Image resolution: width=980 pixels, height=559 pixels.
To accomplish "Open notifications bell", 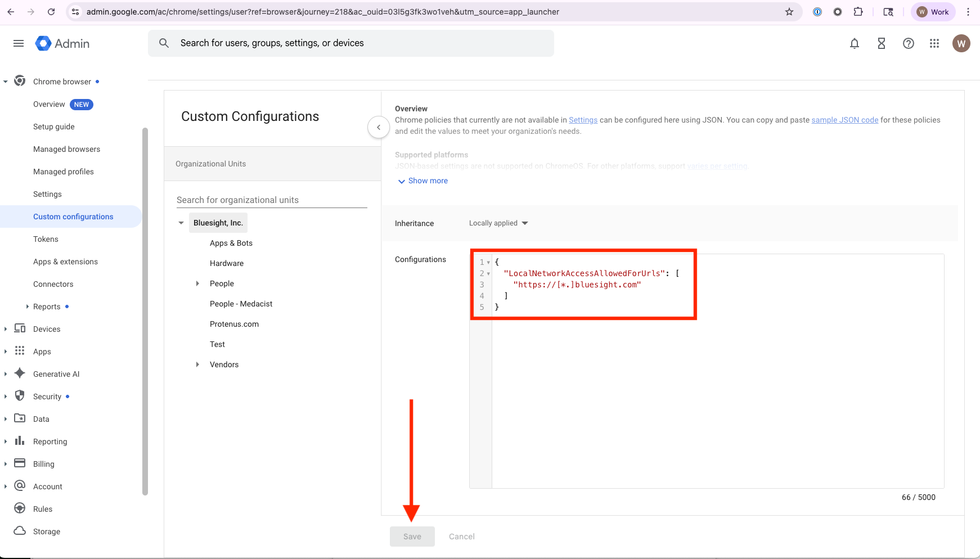I will click(855, 43).
